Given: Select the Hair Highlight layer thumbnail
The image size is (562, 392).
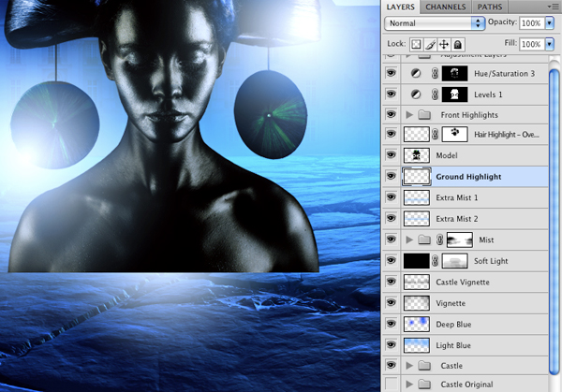Looking at the screenshot, I should pos(417,134).
